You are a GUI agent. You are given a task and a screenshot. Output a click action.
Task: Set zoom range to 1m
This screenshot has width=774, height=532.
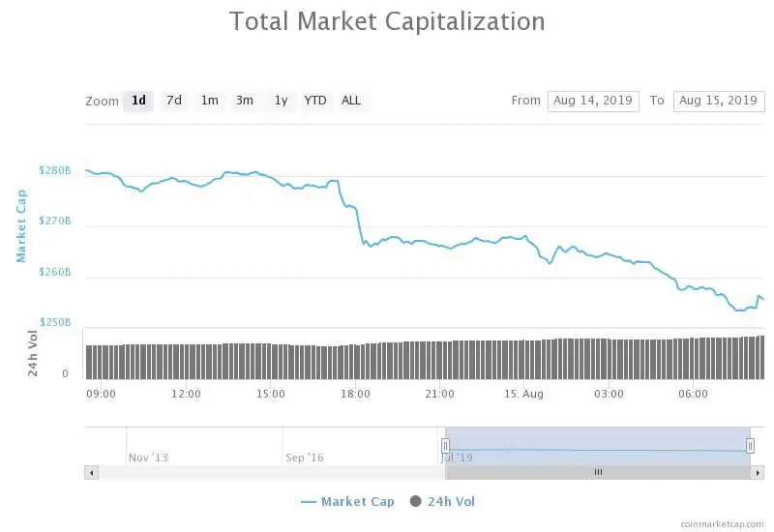209,101
